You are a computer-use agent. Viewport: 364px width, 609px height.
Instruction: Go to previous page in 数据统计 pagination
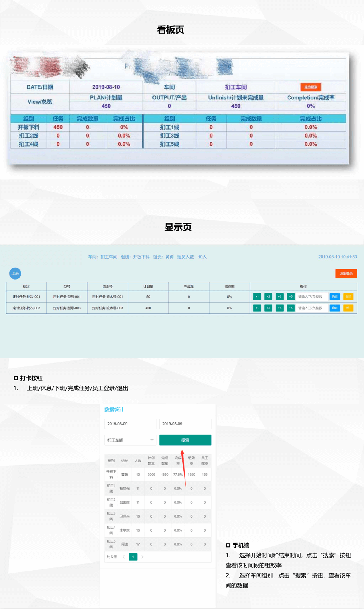pos(123,557)
